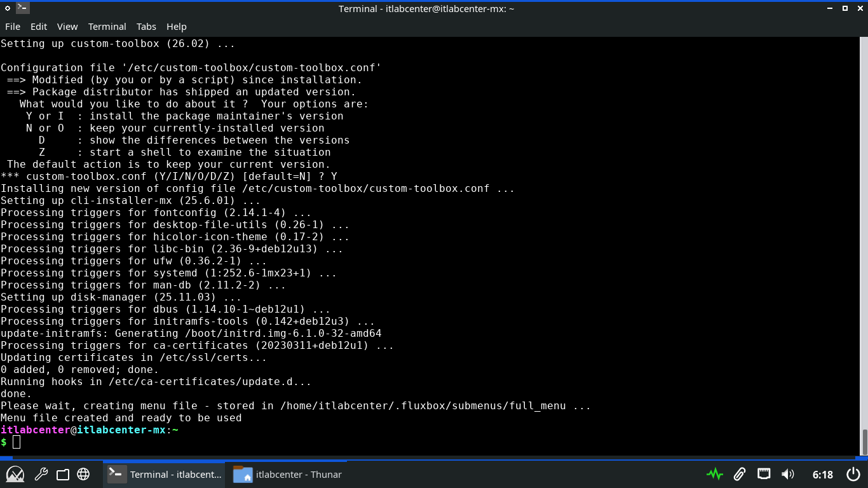Click the wired network tray icon
868x488 pixels.
point(764,474)
